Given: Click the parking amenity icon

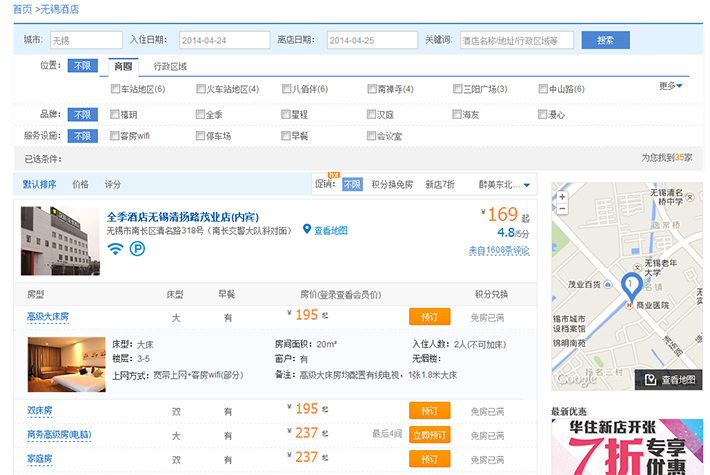Looking at the screenshot, I should click(137, 248).
